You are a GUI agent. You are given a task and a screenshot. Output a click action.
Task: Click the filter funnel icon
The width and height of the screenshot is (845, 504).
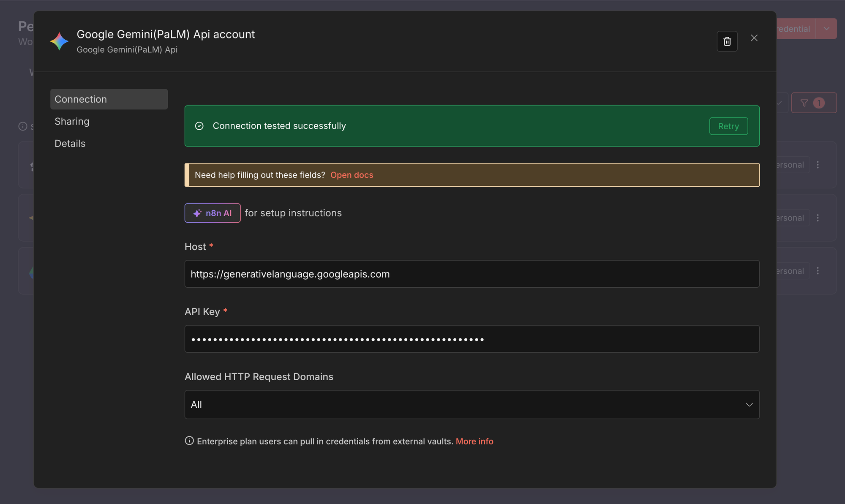click(804, 103)
